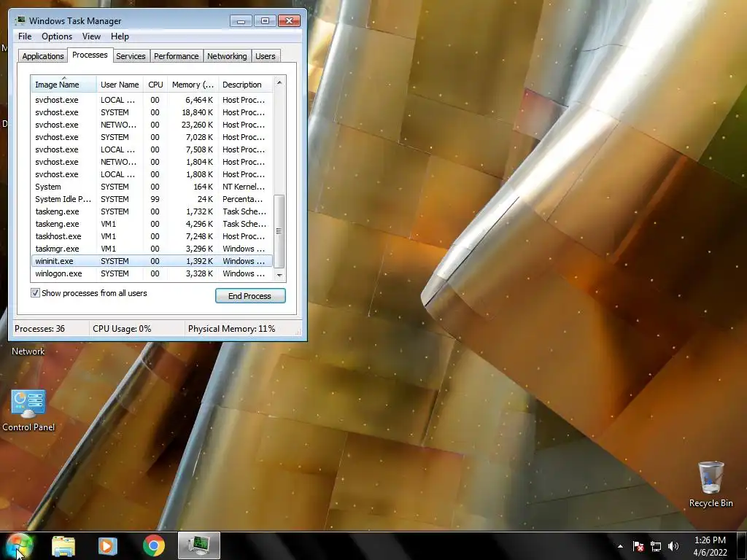Switch to the Applications tab
This screenshot has height=560, width=747.
click(43, 56)
